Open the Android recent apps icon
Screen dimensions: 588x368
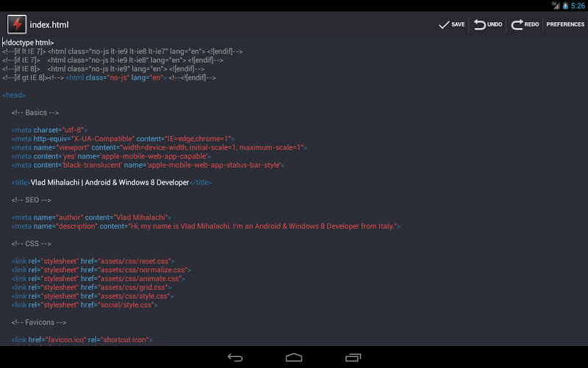point(353,358)
